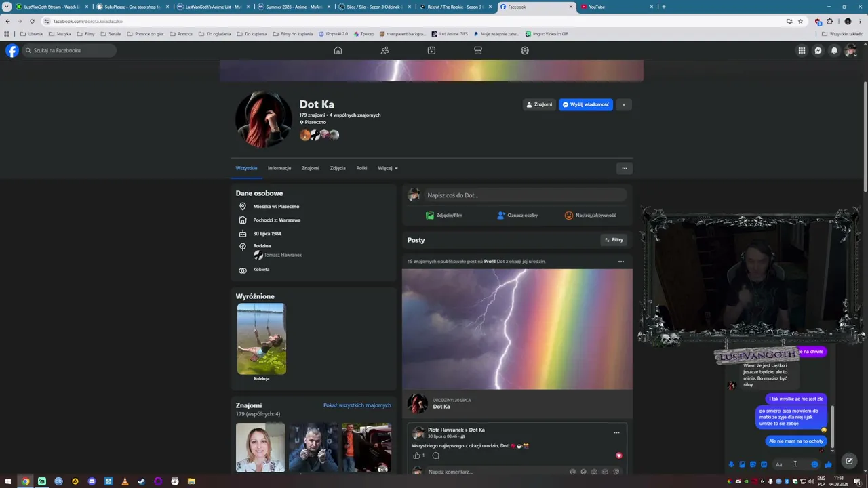This screenshot has width=868, height=488.
Task: Open the Dot Ka profile picture
Action: pyautogui.click(x=263, y=119)
